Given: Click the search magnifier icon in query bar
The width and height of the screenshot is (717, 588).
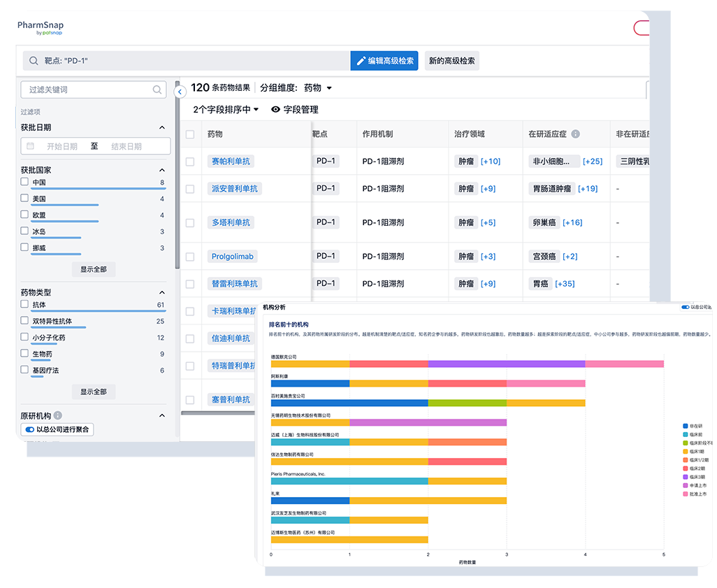Looking at the screenshot, I should (34, 61).
